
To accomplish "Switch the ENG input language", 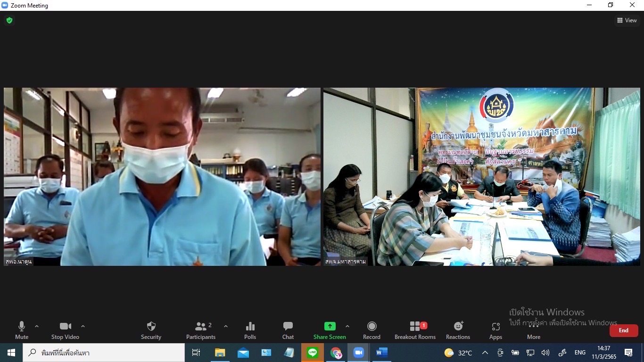I will pyautogui.click(x=580, y=353).
